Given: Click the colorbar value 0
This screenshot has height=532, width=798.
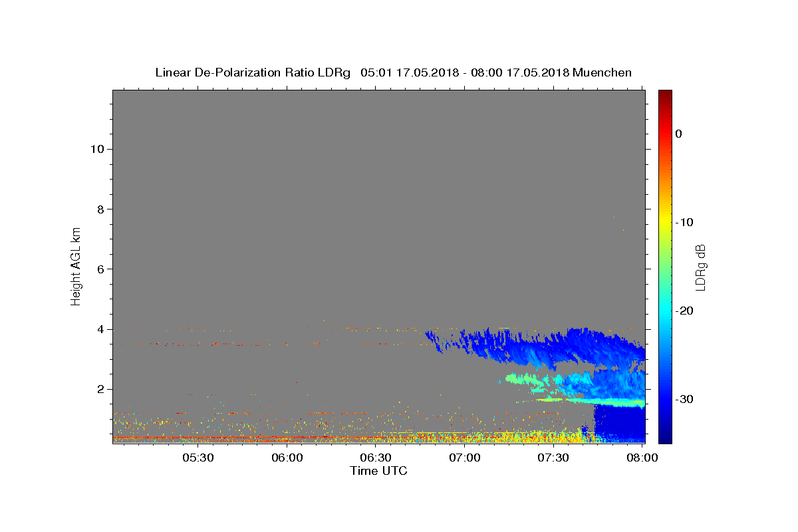Looking at the screenshot, I should click(x=678, y=134).
